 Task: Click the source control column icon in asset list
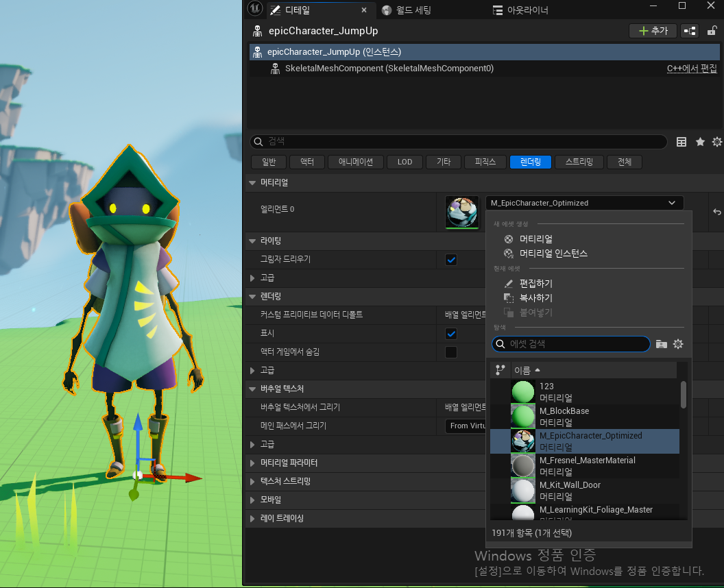[x=500, y=370]
